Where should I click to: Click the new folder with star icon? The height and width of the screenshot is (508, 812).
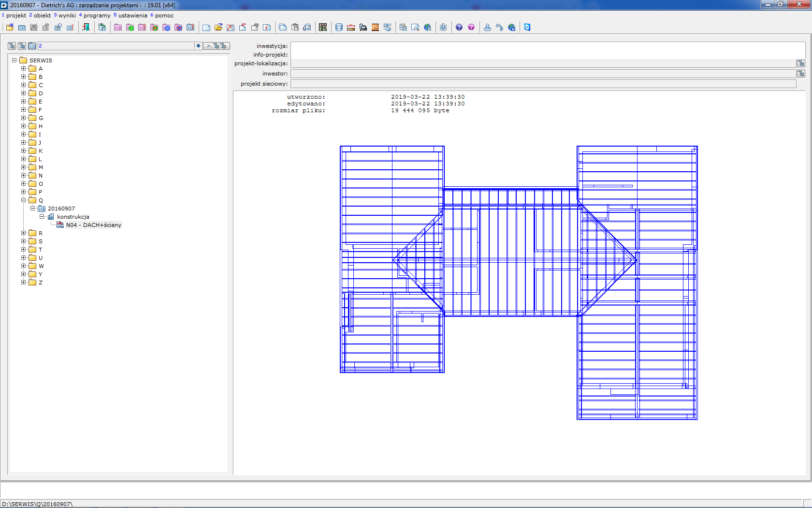(10, 27)
